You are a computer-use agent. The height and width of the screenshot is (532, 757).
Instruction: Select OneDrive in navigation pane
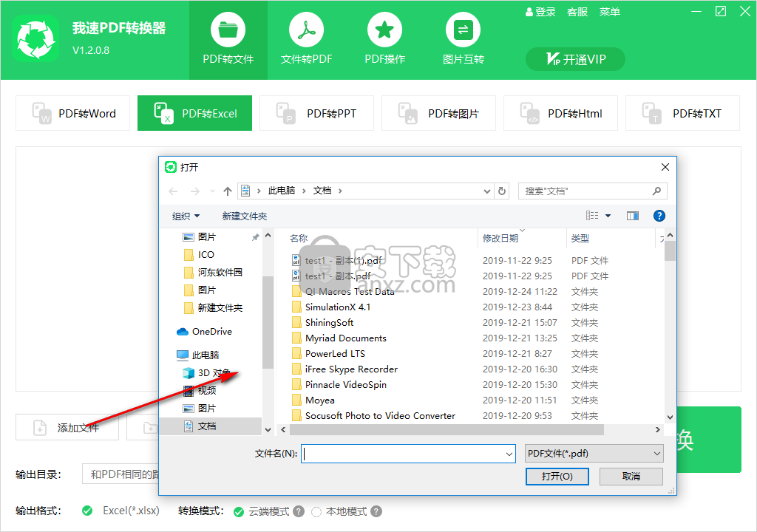coord(204,332)
